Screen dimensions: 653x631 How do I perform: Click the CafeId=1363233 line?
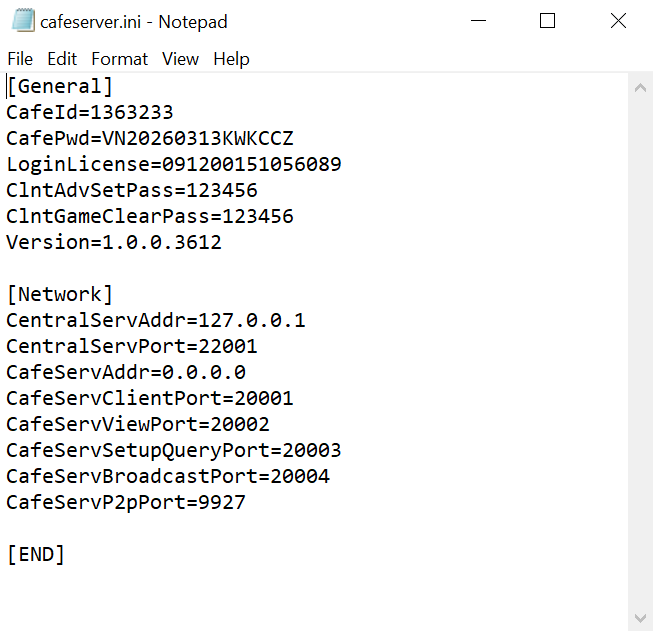[90, 113]
